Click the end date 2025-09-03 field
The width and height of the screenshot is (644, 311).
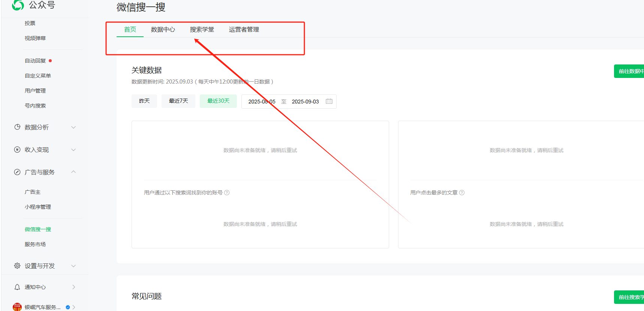pos(305,102)
